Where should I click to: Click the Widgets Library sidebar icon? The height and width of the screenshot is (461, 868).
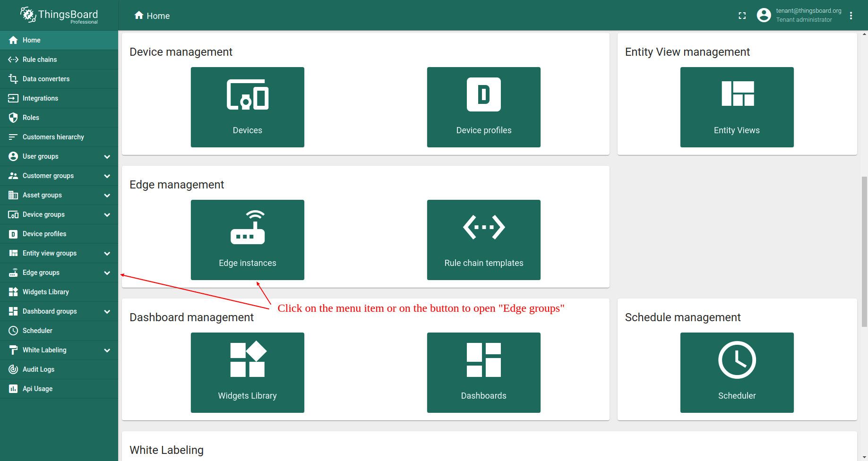tap(13, 292)
